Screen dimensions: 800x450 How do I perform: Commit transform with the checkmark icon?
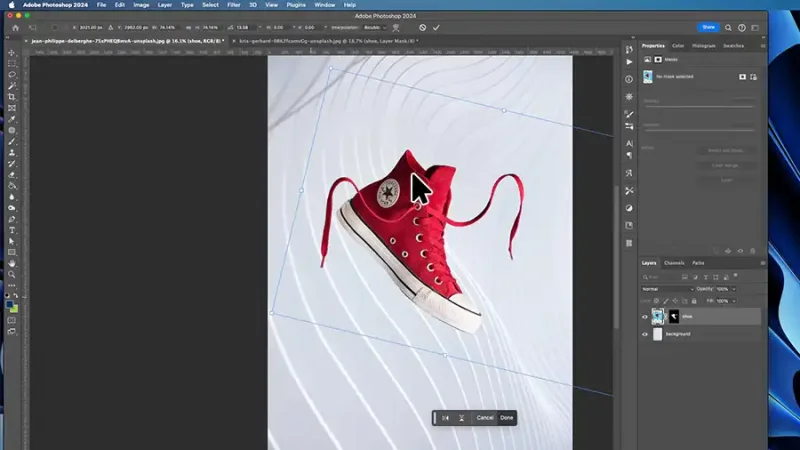pos(436,28)
